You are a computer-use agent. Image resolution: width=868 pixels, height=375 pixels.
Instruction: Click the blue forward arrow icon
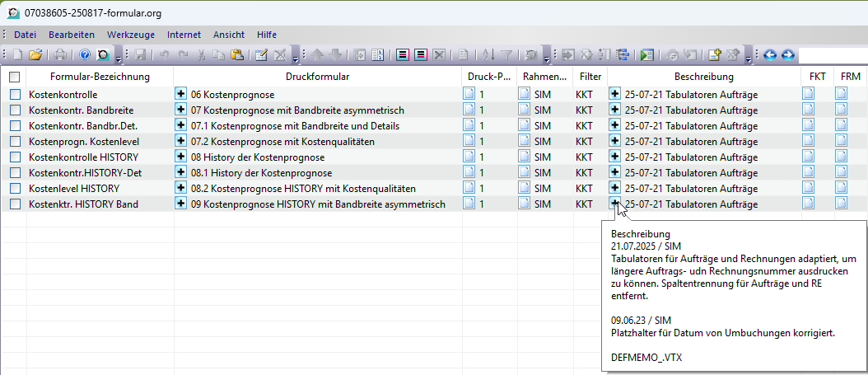click(x=787, y=55)
